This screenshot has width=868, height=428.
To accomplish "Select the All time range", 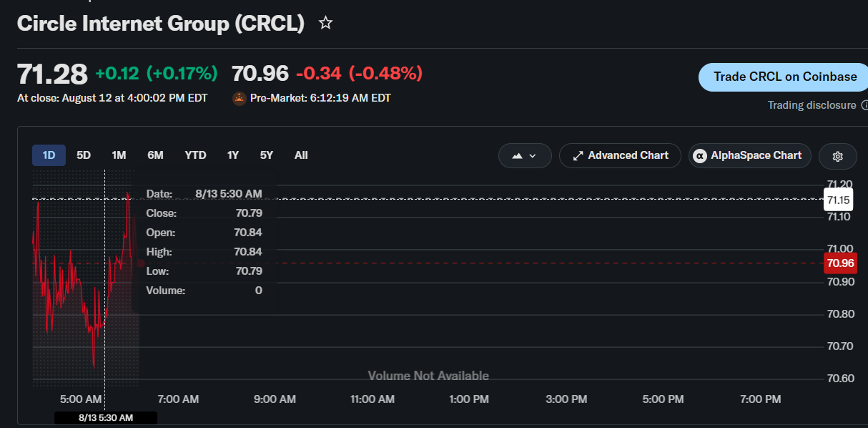I will pos(301,155).
